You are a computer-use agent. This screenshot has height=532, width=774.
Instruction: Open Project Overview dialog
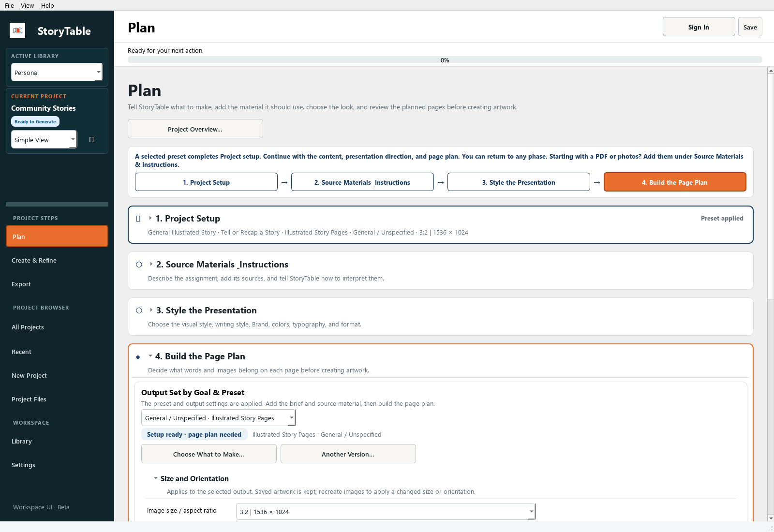click(x=195, y=129)
